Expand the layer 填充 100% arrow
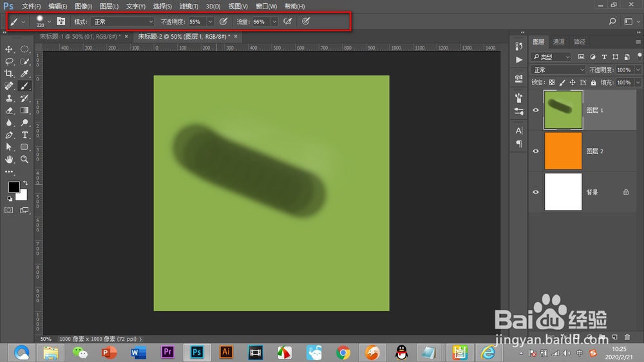 tap(638, 82)
